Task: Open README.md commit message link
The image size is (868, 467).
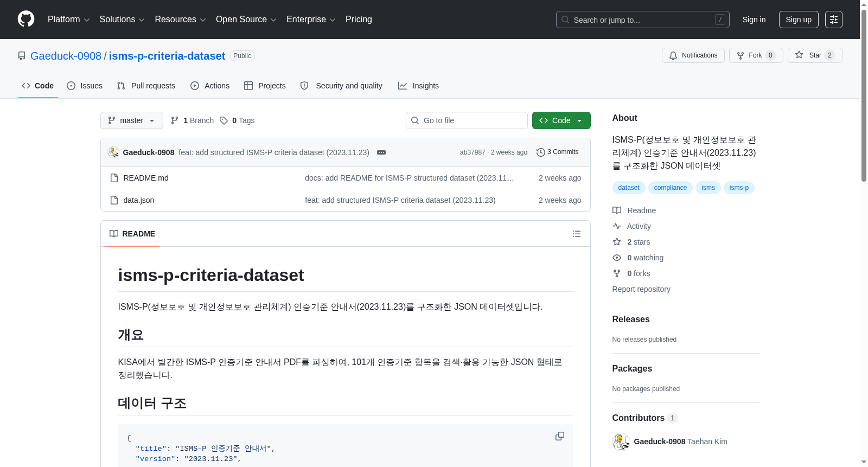Action: click(x=410, y=178)
